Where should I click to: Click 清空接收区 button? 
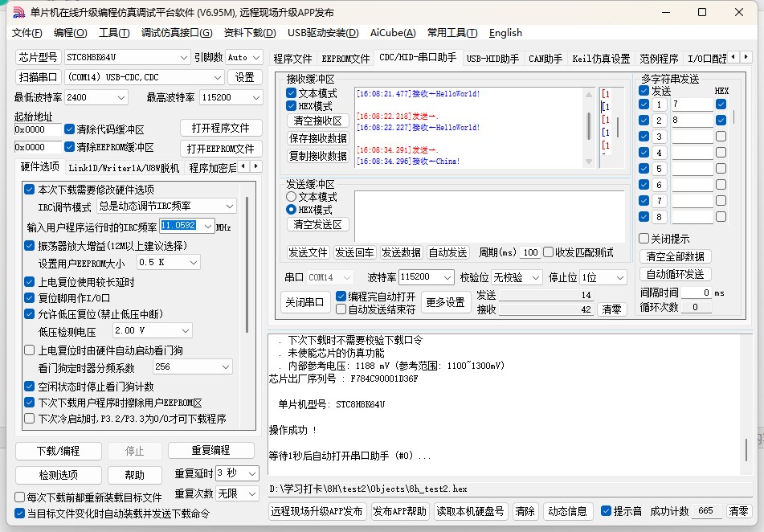point(317,121)
